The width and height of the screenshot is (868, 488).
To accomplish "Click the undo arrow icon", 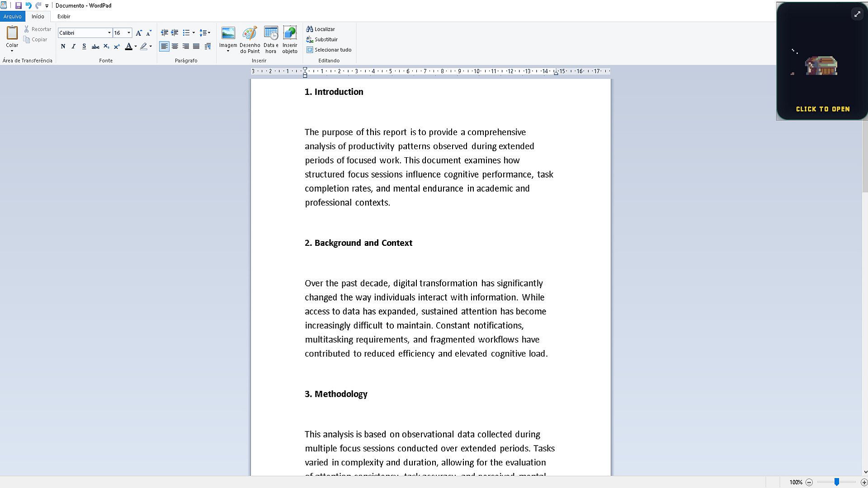I will [28, 5].
